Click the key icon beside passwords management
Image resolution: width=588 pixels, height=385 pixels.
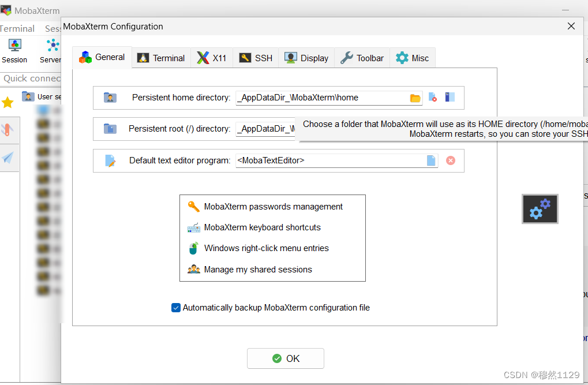coord(193,207)
